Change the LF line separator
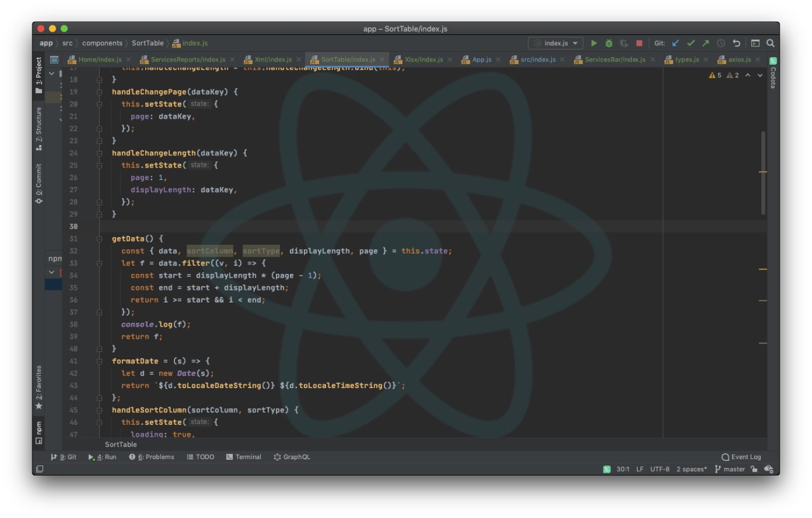This screenshot has width=812, height=518. (x=639, y=469)
